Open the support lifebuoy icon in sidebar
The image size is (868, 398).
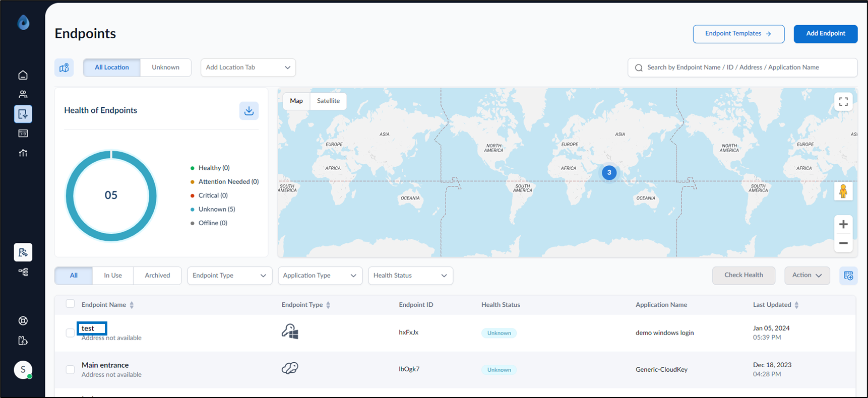coord(23,321)
